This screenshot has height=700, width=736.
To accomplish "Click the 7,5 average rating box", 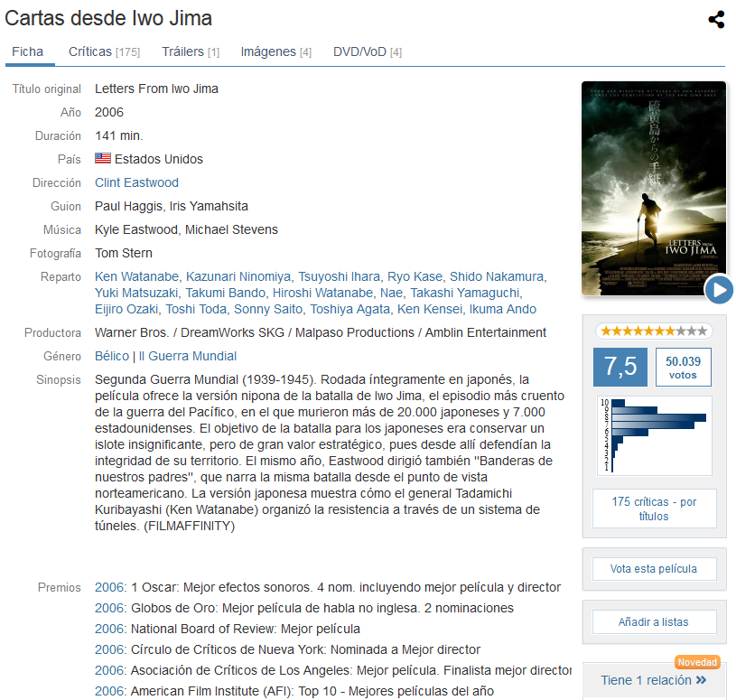I will (x=620, y=367).
